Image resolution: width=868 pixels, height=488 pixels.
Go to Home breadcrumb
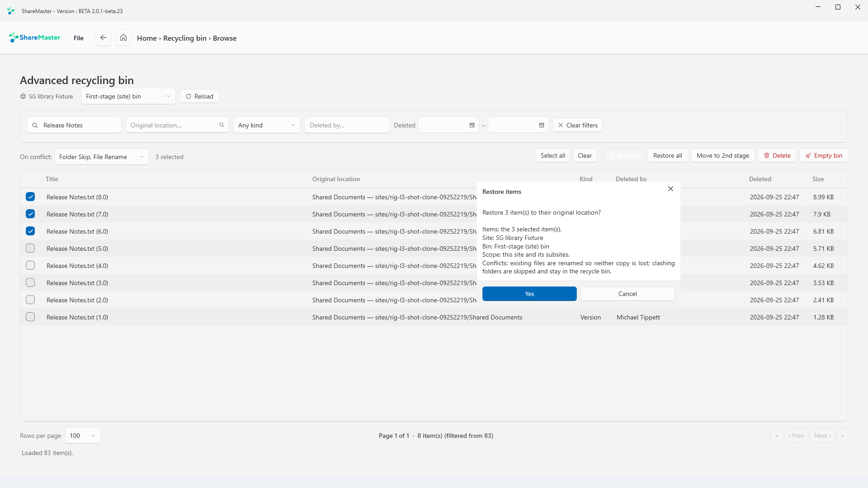[147, 38]
